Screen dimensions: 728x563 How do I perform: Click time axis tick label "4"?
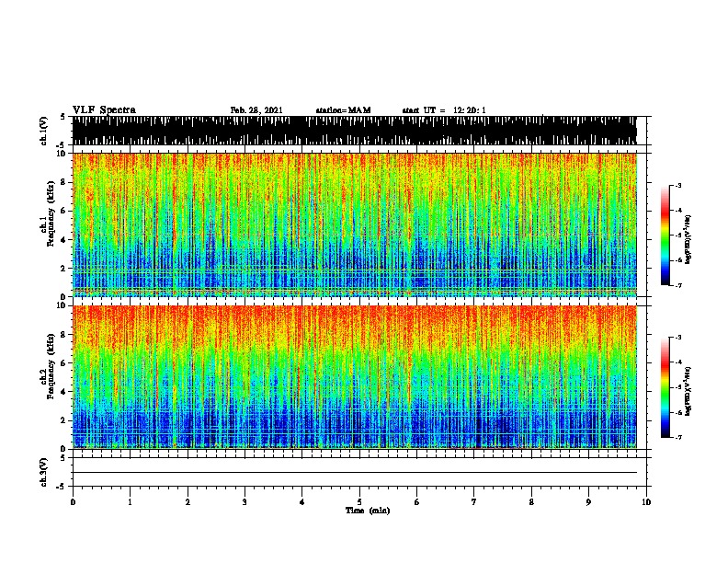point(302,502)
